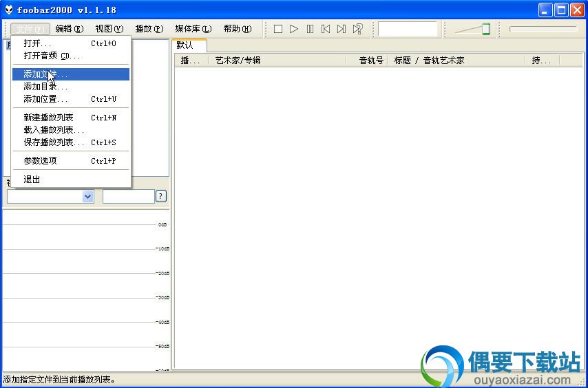The width and height of the screenshot is (588, 388).
Task: Open 参数选项 preferences entry
Action: pos(71,161)
